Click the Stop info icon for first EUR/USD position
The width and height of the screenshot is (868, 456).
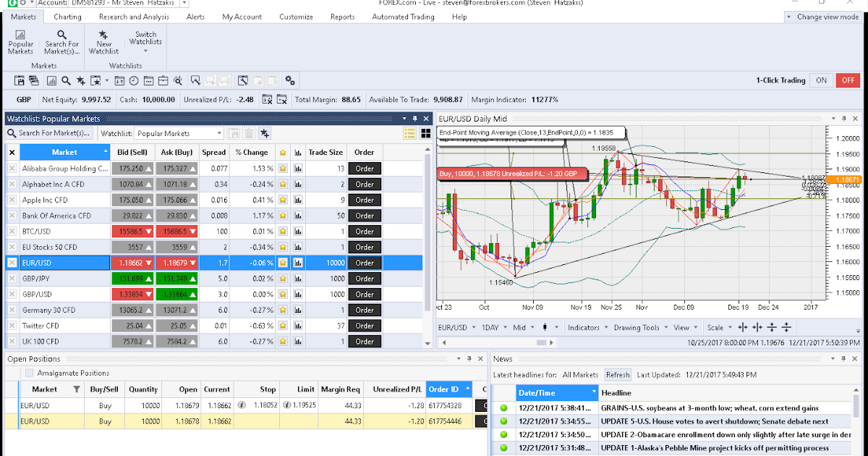coord(242,405)
